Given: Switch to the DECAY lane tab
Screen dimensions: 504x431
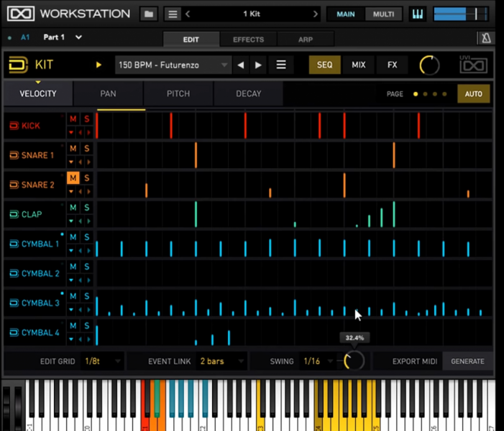Looking at the screenshot, I should [249, 94].
